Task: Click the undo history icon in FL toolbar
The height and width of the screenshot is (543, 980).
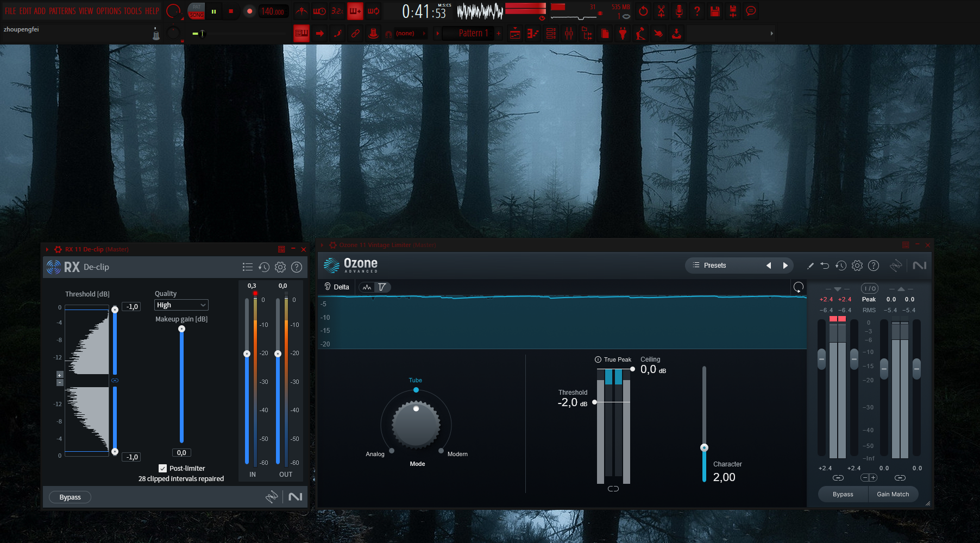Action: (x=643, y=11)
